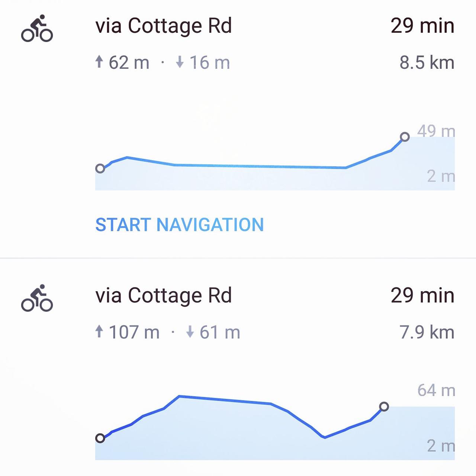Click the downhill arrow beside 16 m

point(180,62)
